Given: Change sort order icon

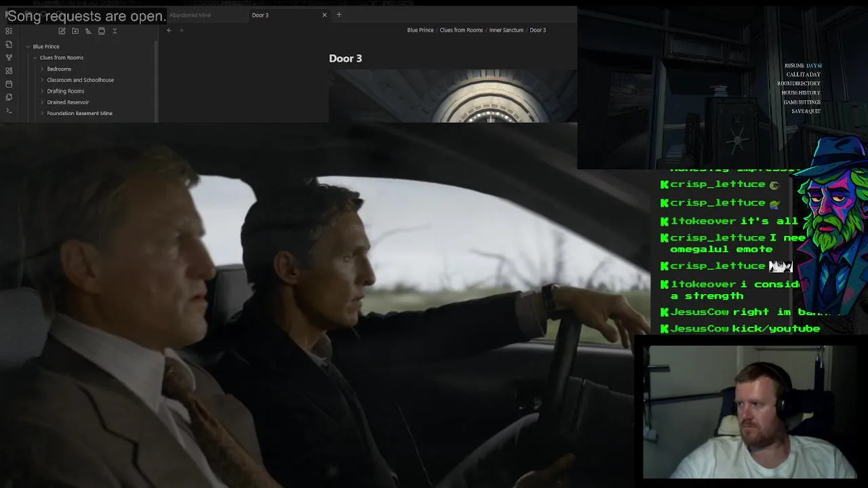Looking at the screenshot, I should [88, 30].
